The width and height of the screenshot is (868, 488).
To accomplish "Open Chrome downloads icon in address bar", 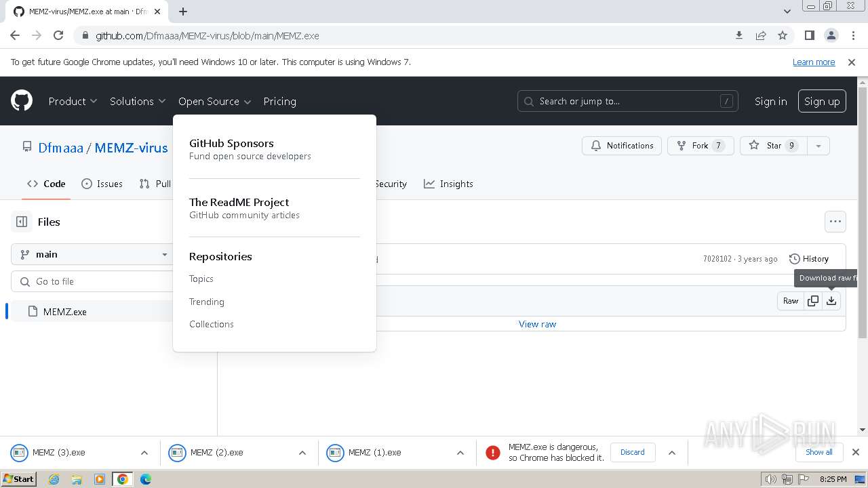I will click(739, 35).
